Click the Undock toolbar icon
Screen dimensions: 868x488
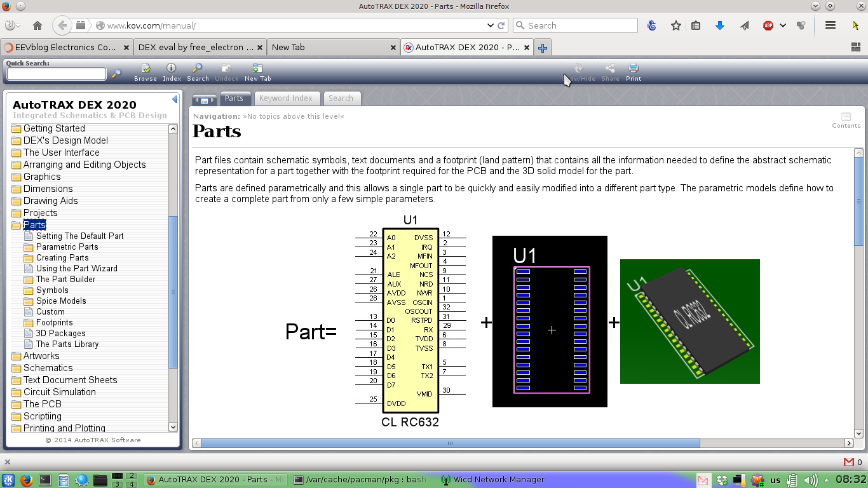tap(226, 72)
